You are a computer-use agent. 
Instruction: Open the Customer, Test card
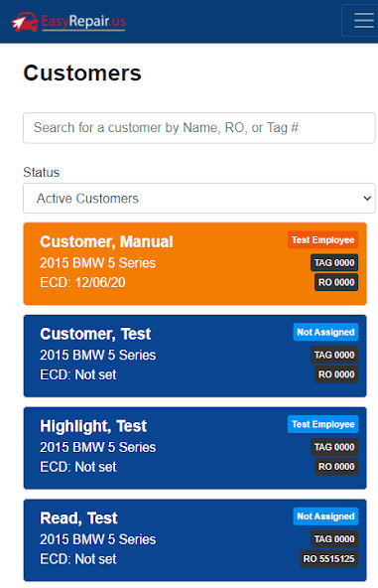pyautogui.click(x=194, y=356)
